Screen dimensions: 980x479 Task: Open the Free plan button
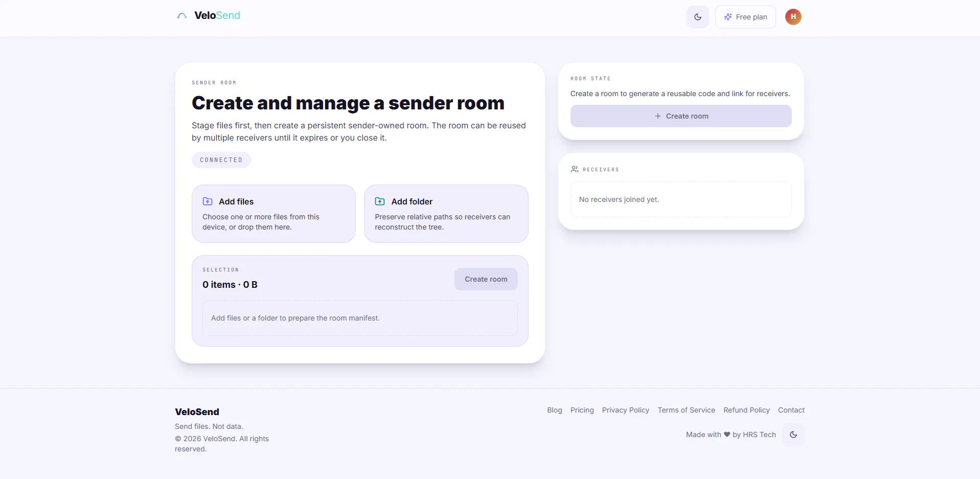tap(745, 17)
